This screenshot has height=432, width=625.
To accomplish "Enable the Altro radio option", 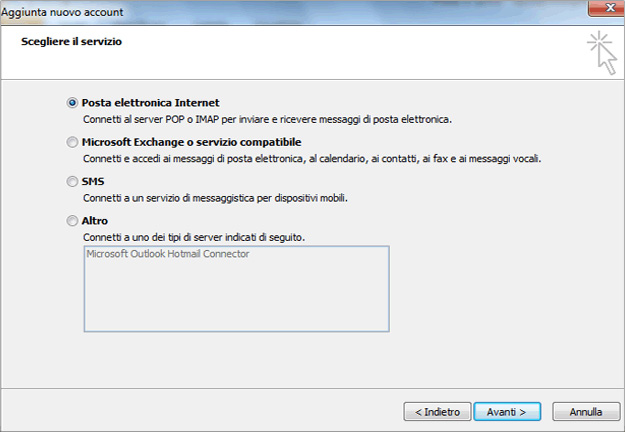I will coord(72,221).
